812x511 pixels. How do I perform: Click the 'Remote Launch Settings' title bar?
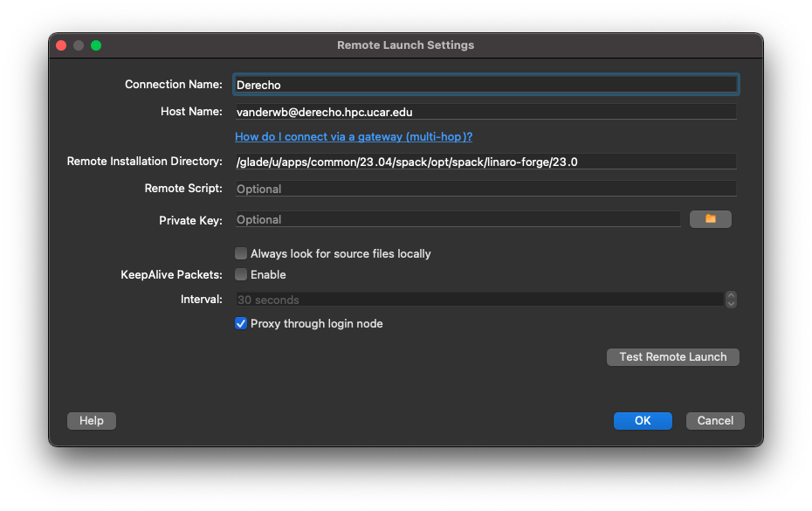click(406, 45)
